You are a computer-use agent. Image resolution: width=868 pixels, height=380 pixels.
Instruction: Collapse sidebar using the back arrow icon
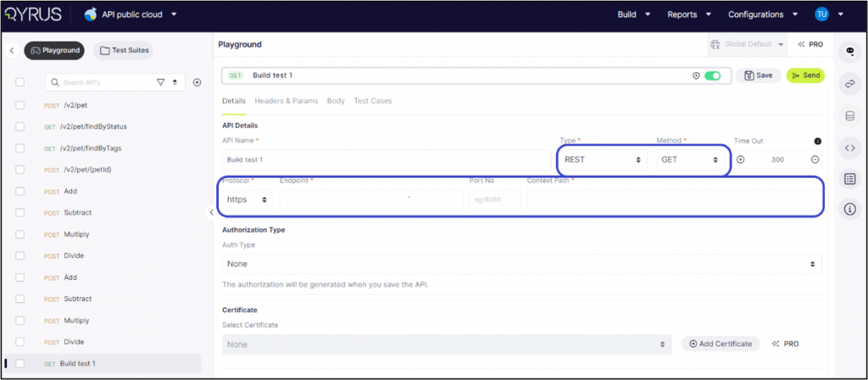[13, 51]
